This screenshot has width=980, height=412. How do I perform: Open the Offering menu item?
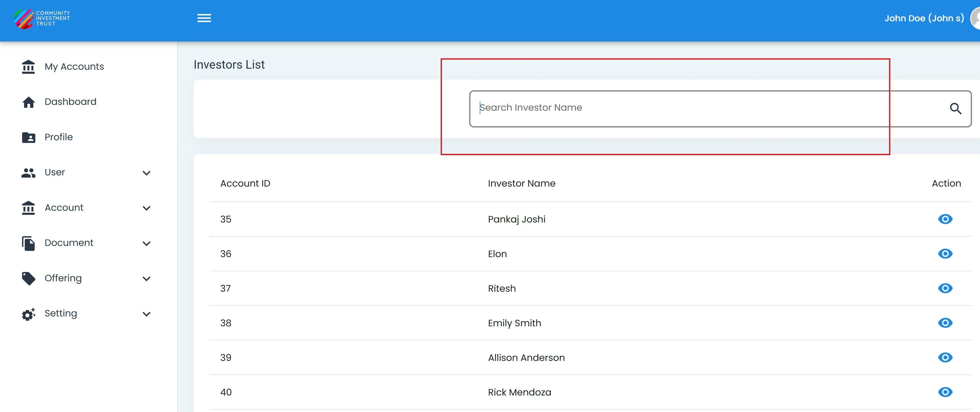(63, 278)
